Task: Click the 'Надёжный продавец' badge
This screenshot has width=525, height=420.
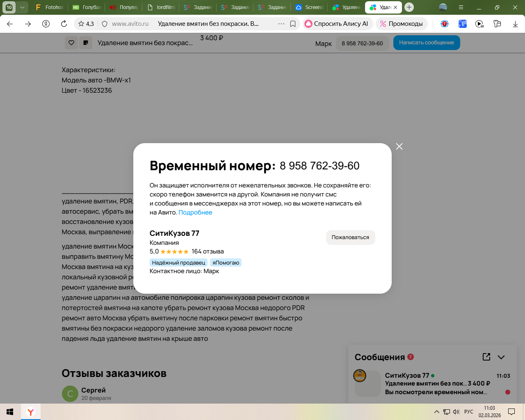Action: [x=178, y=262]
